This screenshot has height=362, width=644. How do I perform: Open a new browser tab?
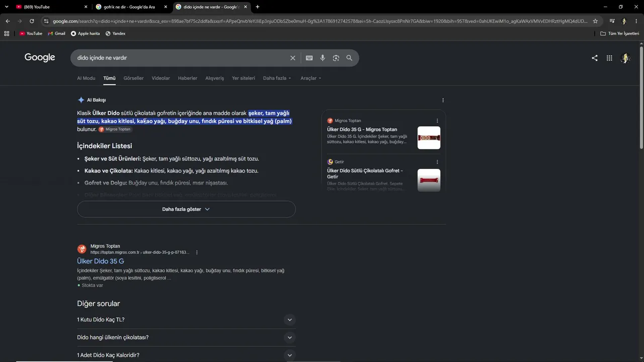pos(258,7)
